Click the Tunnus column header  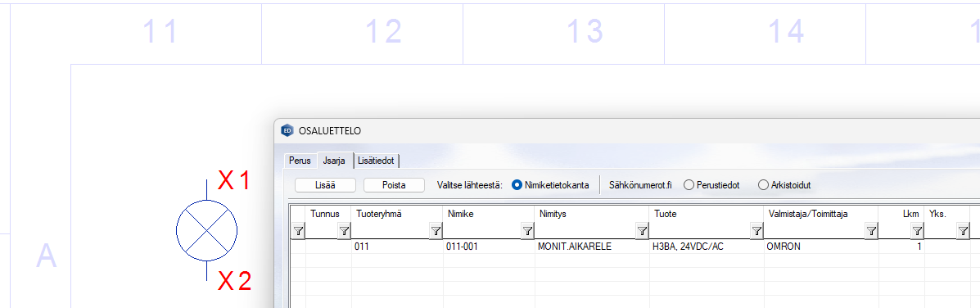[329, 214]
